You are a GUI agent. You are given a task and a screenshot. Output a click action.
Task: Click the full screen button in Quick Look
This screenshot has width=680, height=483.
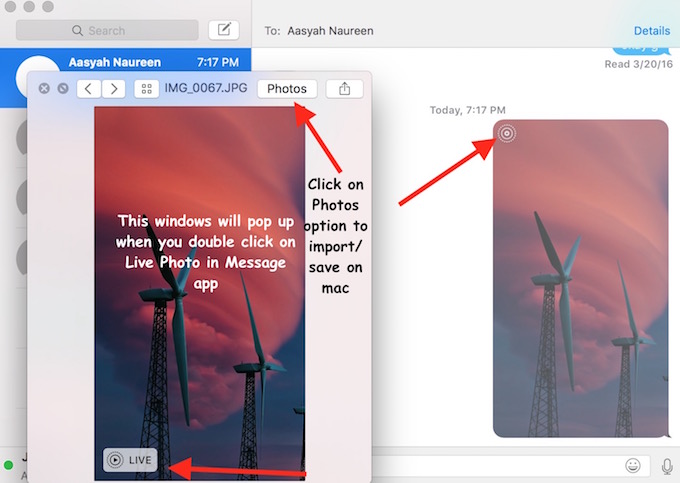pyautogui.click(x=63, y=89)
